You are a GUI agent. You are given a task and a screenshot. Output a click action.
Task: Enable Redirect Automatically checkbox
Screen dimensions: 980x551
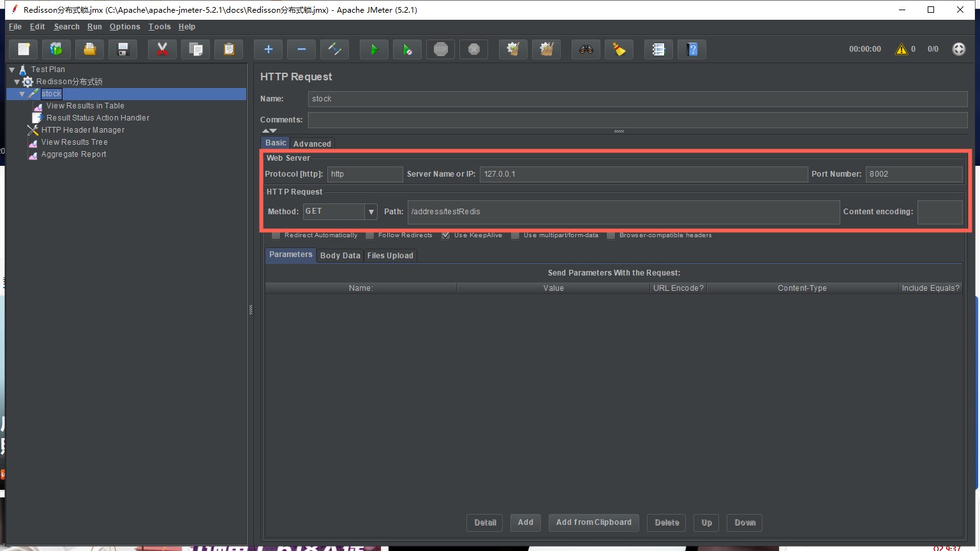point(276,235)
